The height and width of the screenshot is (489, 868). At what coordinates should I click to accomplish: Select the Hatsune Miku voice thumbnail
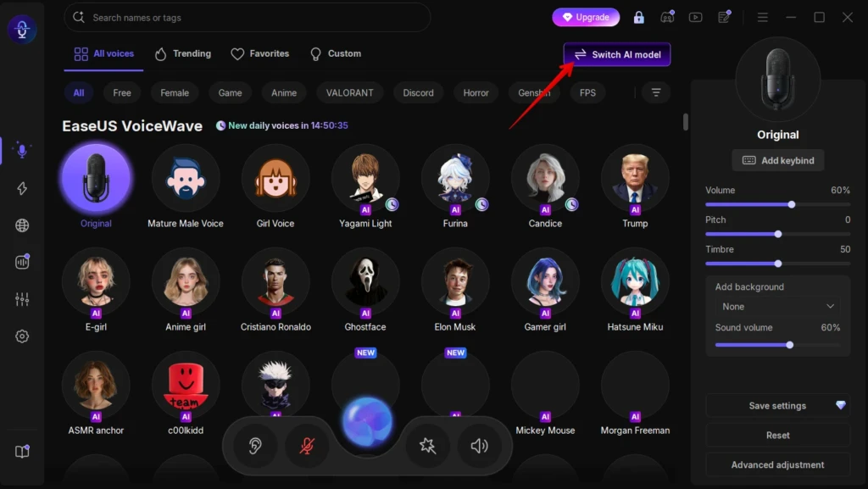(635, 281)
